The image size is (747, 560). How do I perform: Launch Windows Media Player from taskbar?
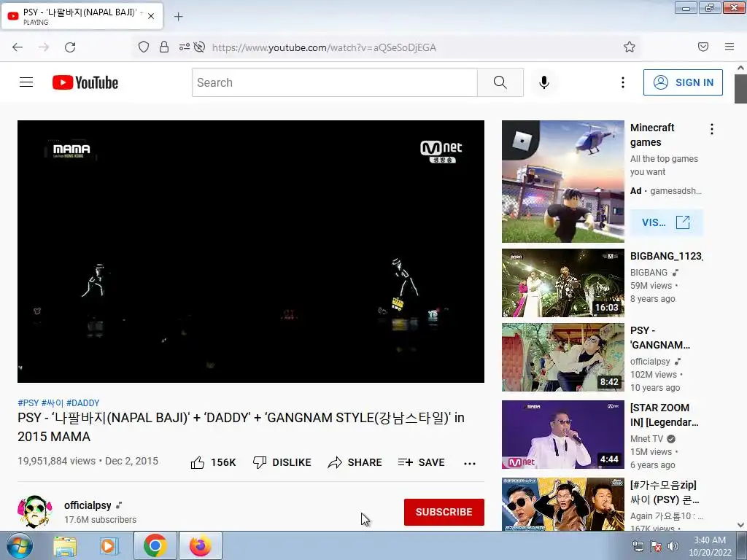click(109, 545)
